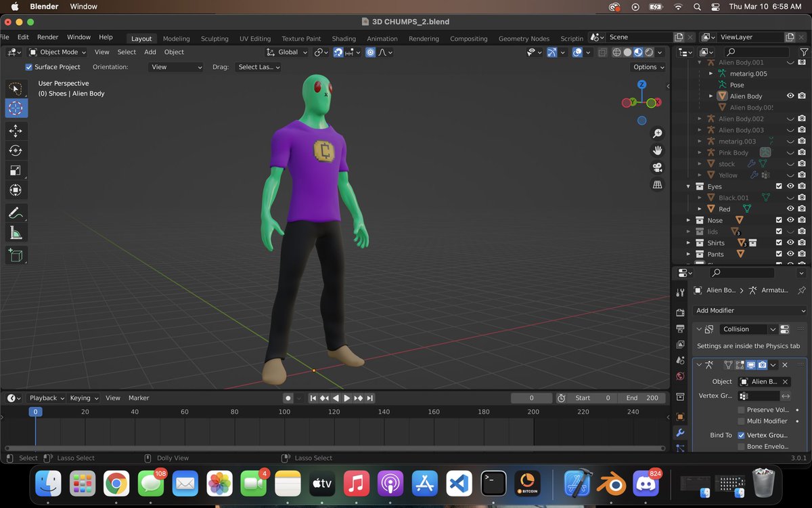Activate the Rotate tool
812x508 pixels.
[x=16, y=150]
